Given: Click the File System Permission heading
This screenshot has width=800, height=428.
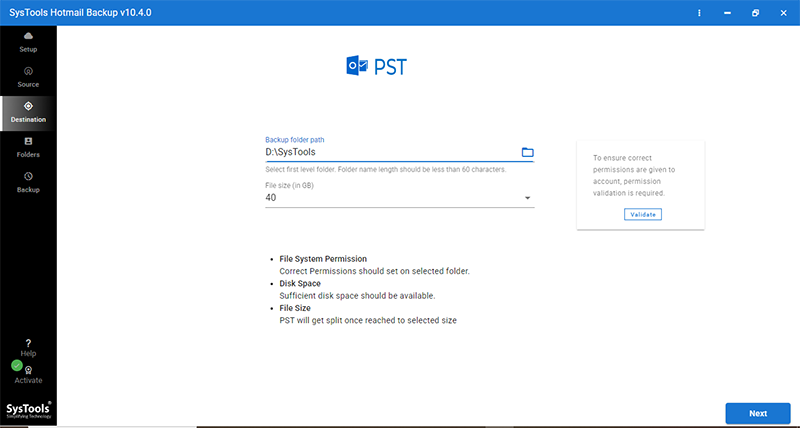Looking at the screenshot, I should click(x=323, y=259).
